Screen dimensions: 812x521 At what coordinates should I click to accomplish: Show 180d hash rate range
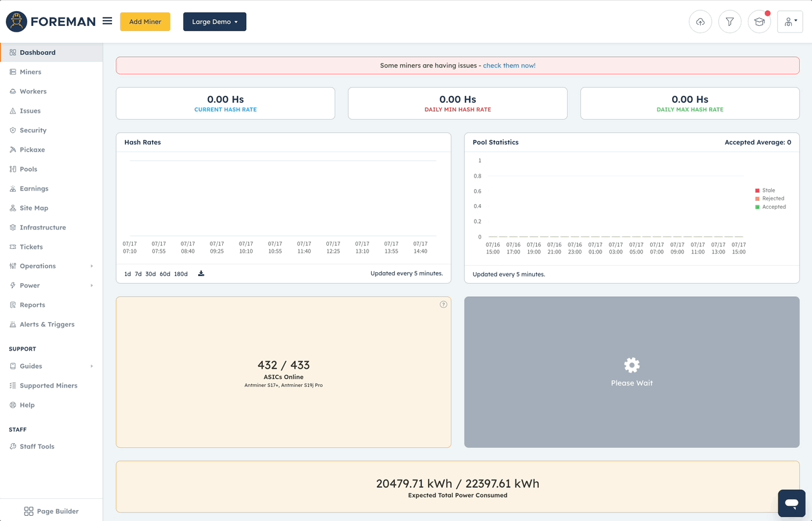coord(181,274)
